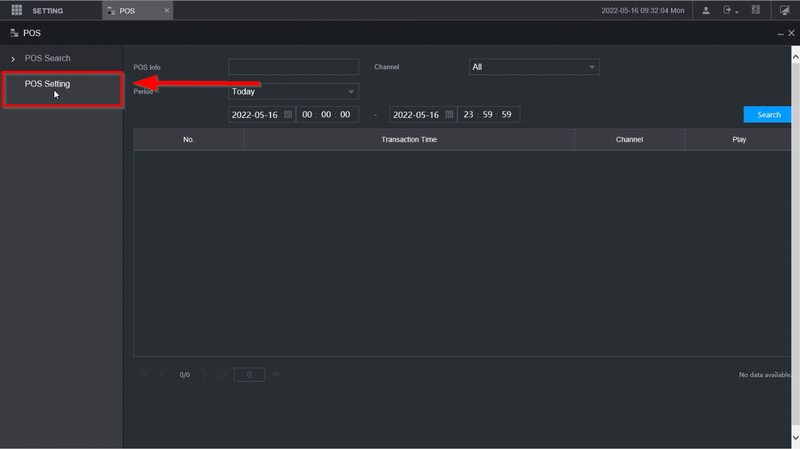Open end date calendar icon
Screen dimensions: 800x449
pos(449,114)
